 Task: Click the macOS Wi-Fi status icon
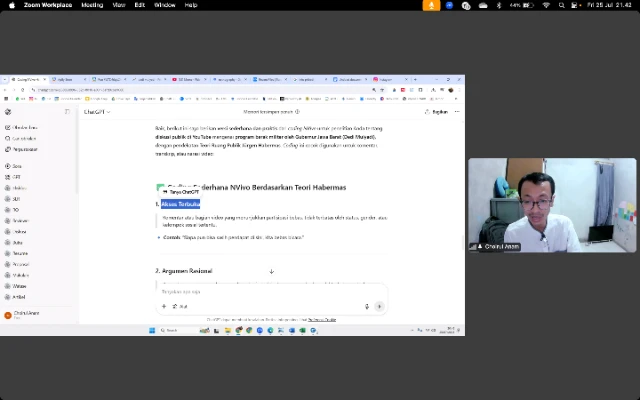pyautogui.click(x=546, y=5)
